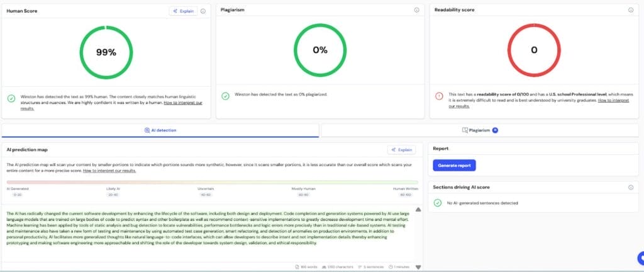The width and height of the screenshot is (644, 272).
Task: Open the chat widget in bottom corner
Action: tap(640, 257)
